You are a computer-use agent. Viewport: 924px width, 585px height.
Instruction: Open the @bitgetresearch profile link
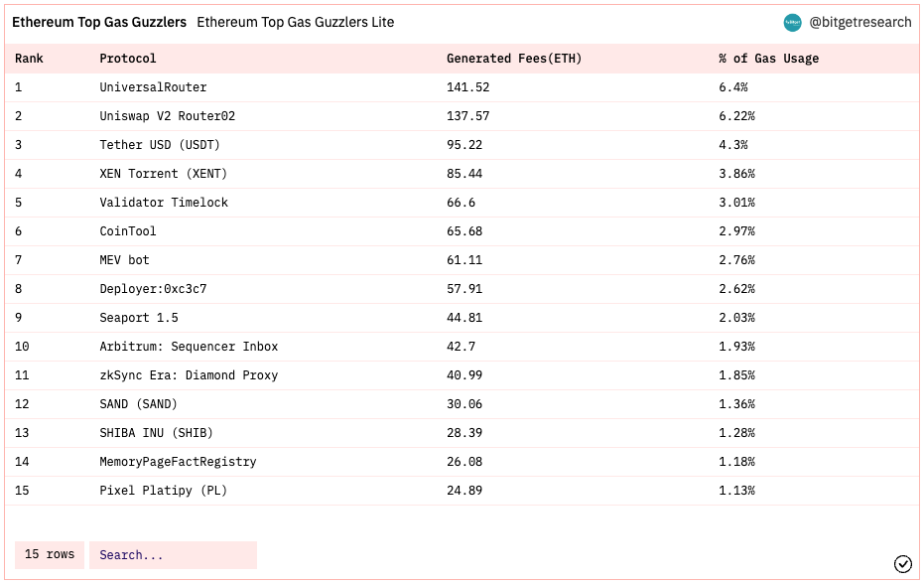[x=859, y=23]
